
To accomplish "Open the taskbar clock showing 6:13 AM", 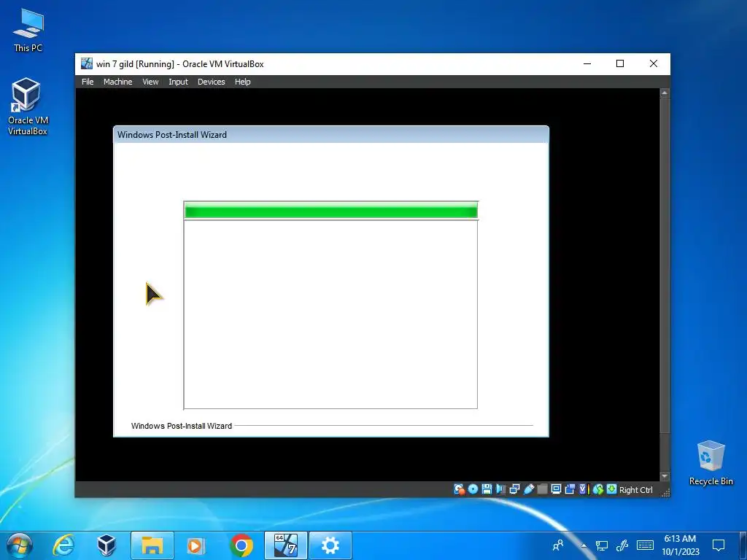I will (680, 545).
